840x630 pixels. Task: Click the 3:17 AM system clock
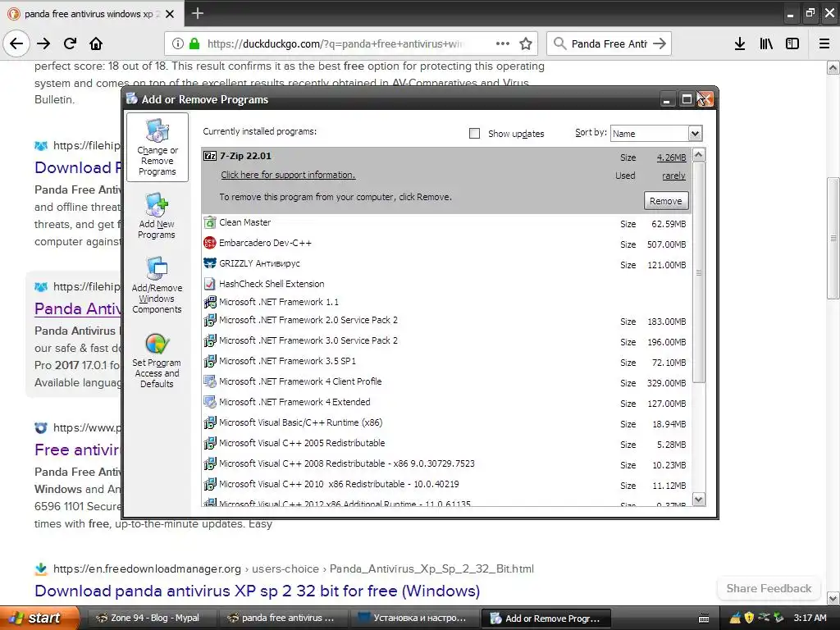810,619
